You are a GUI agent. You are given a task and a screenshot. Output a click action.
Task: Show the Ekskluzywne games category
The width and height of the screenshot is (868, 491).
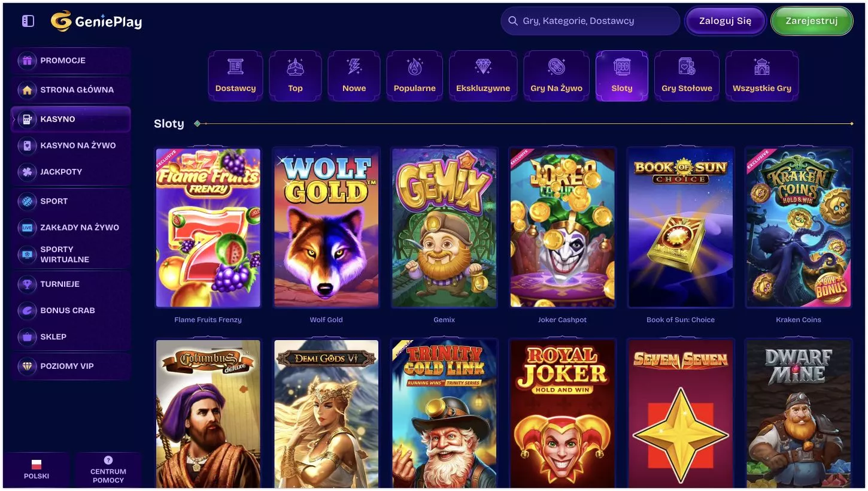click(x=483, y=76)
